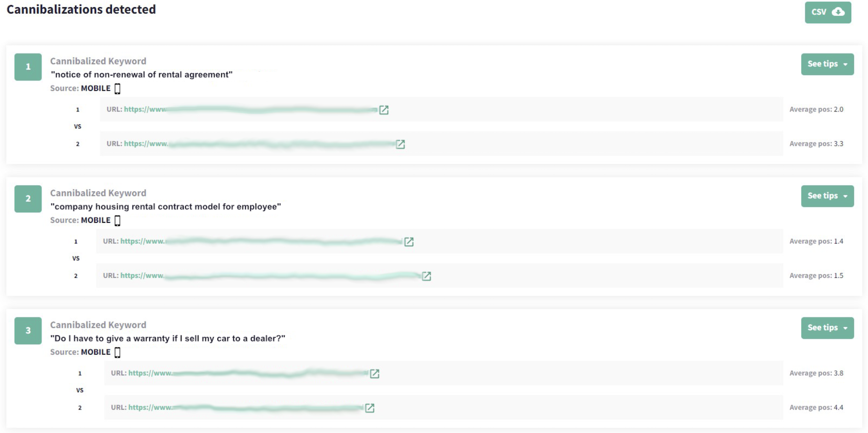
Task: Open the See tips dropdown for keyword 2
Action: (x=827, y=196)
